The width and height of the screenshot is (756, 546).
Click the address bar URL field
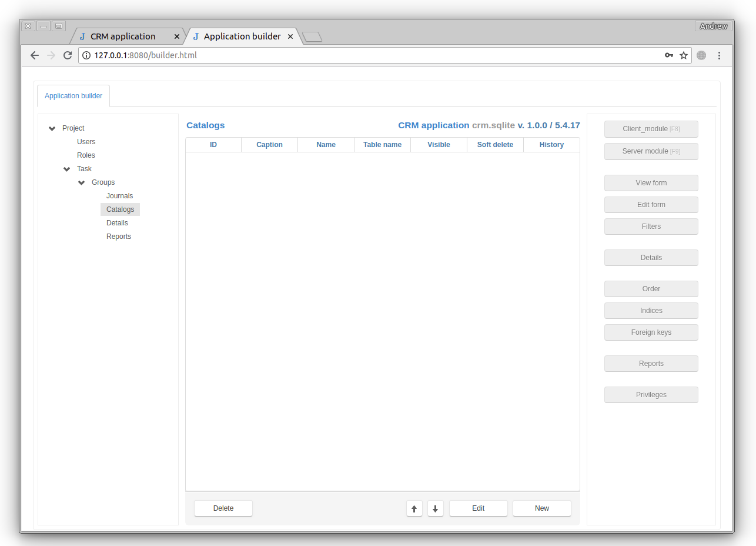point(370,55)
